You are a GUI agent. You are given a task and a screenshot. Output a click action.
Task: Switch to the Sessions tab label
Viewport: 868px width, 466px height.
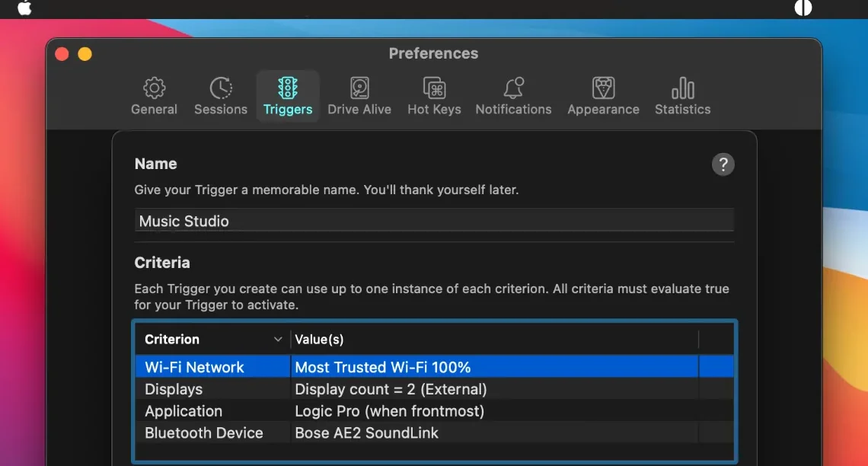pyautogui.click(x=220, y=110)
